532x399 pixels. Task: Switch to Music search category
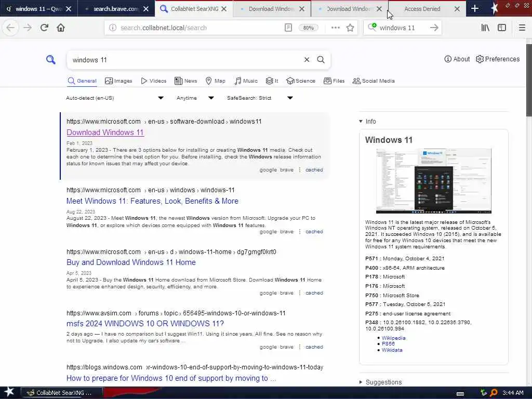click(x=246, y=81)
